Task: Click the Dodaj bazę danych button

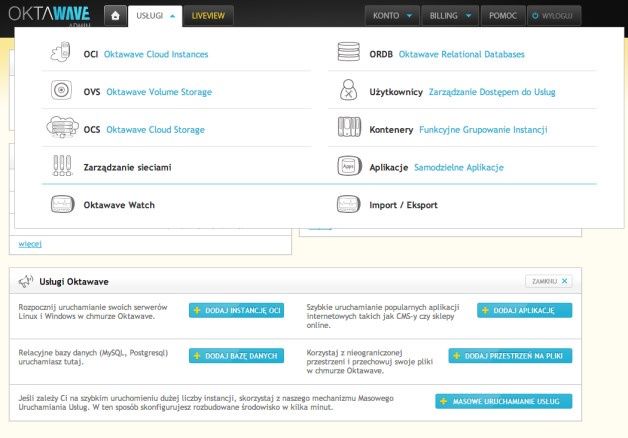Action: [236, 356]
